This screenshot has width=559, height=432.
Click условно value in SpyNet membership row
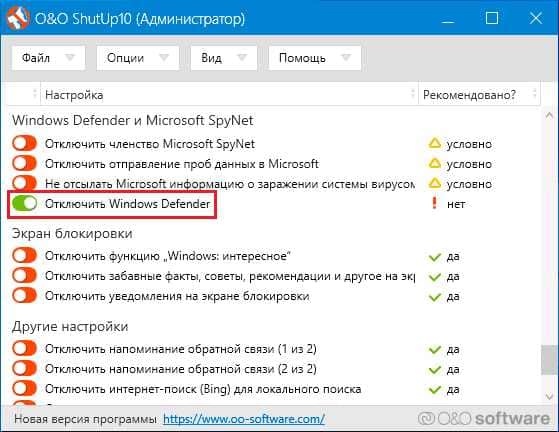pos(469,144)
